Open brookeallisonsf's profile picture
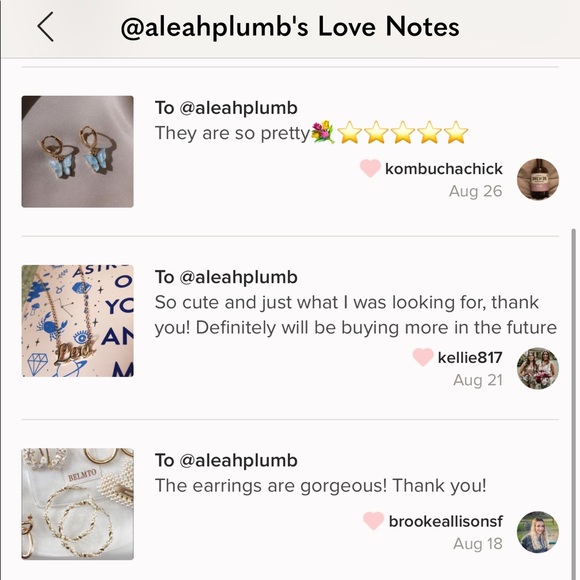The image size is (580, 580). (537, 532)
